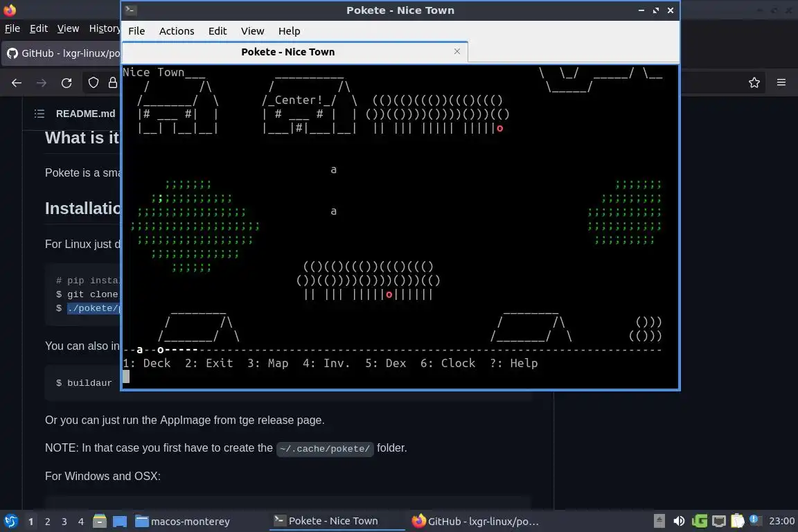Open Firefox View menu

68,28
